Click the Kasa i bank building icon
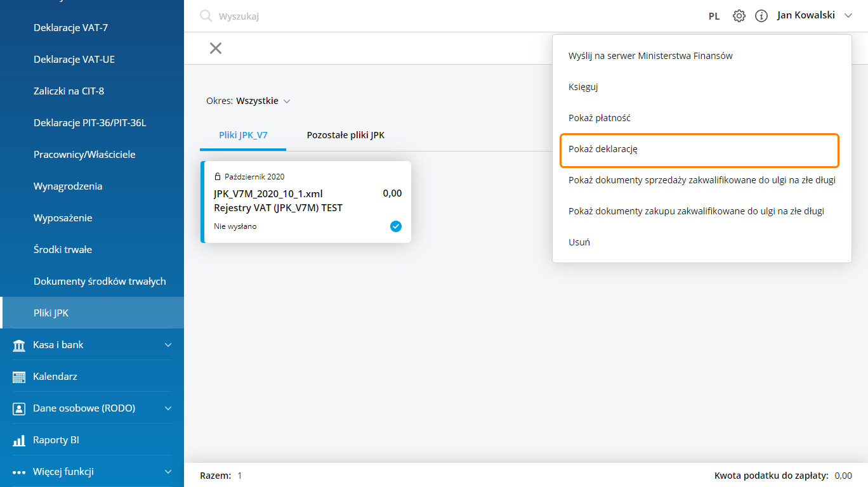The height and width of the screenshot is (487, 868). tap(19, 345)
